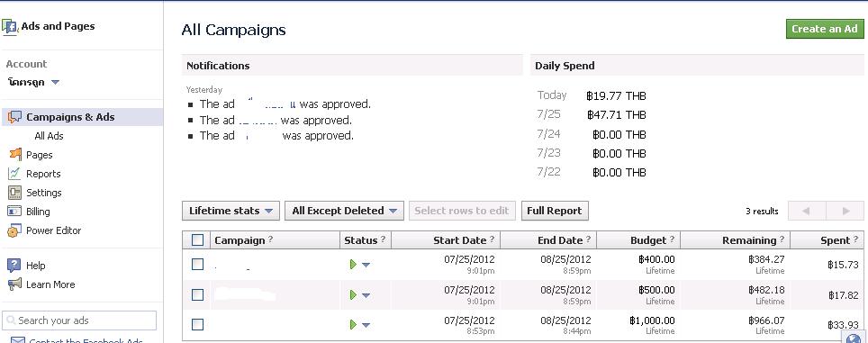Screen dimensions: 868x343
Task: Click the Learn More megaphone icon
Action: coord(14,284)
